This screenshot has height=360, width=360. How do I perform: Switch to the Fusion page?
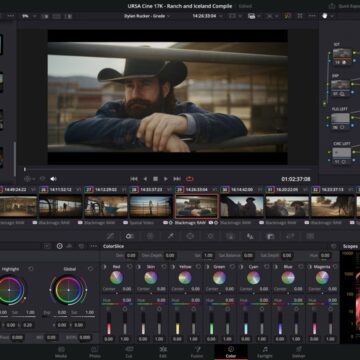[197, 352]
